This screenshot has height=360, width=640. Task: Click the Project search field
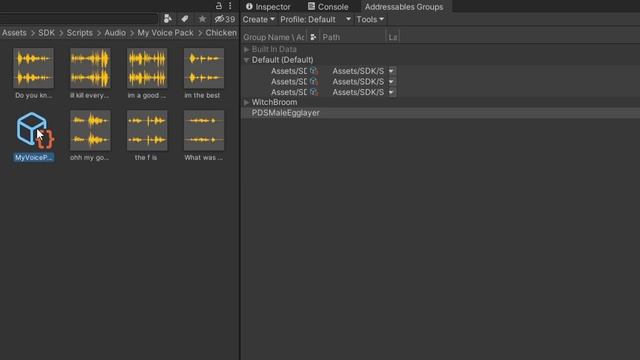pyautogui.click(x=78, y=19)
